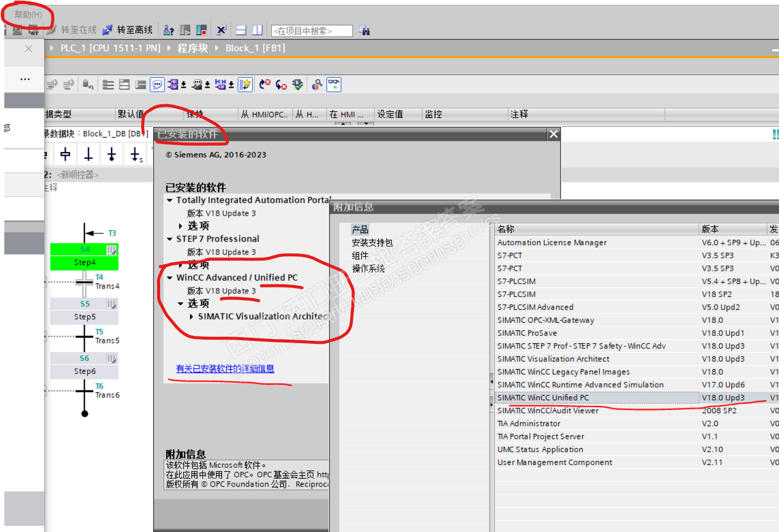Click the grayed 转至在线 go online button
The image size is (779, 532).
click(72, 30)
